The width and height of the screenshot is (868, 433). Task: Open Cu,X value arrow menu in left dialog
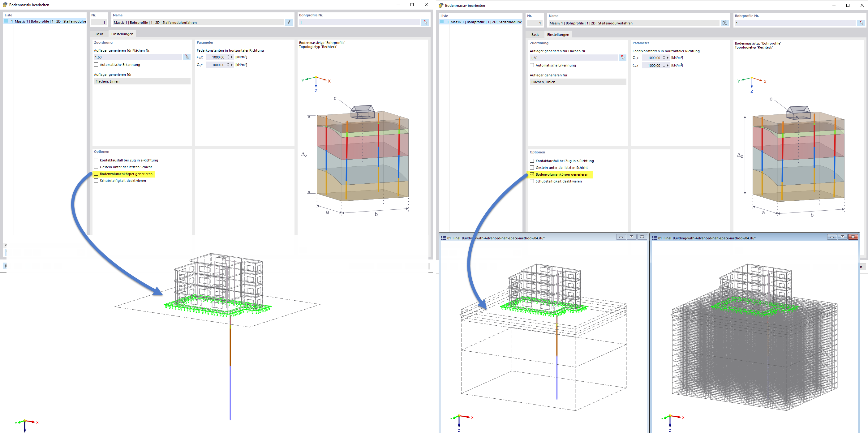232,57
